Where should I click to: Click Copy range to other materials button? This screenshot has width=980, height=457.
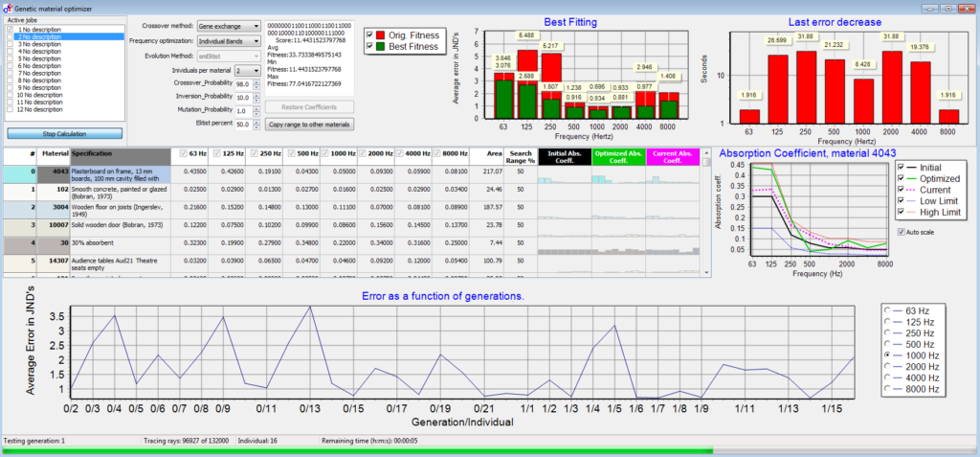[x=310, y=124]
